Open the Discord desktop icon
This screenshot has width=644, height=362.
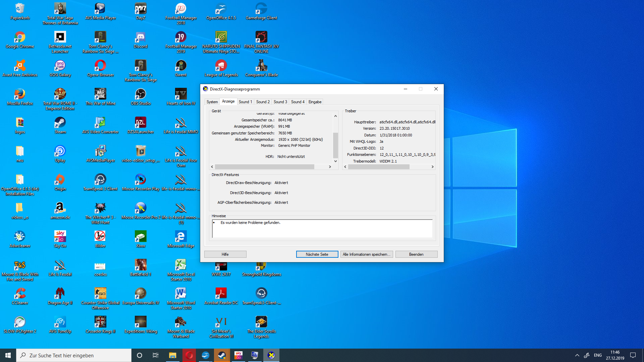pyautogui.click(x=141, y=37)
